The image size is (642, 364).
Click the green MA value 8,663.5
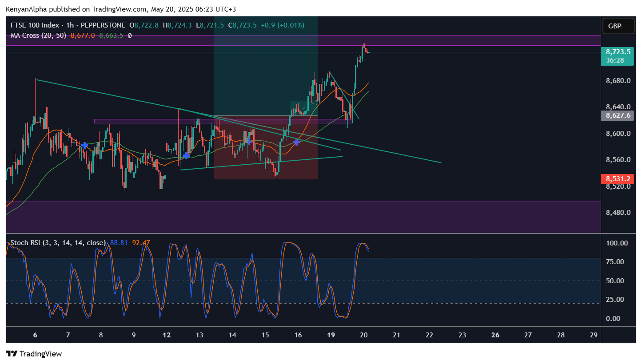pyautogui.click(x=111, y=36)
